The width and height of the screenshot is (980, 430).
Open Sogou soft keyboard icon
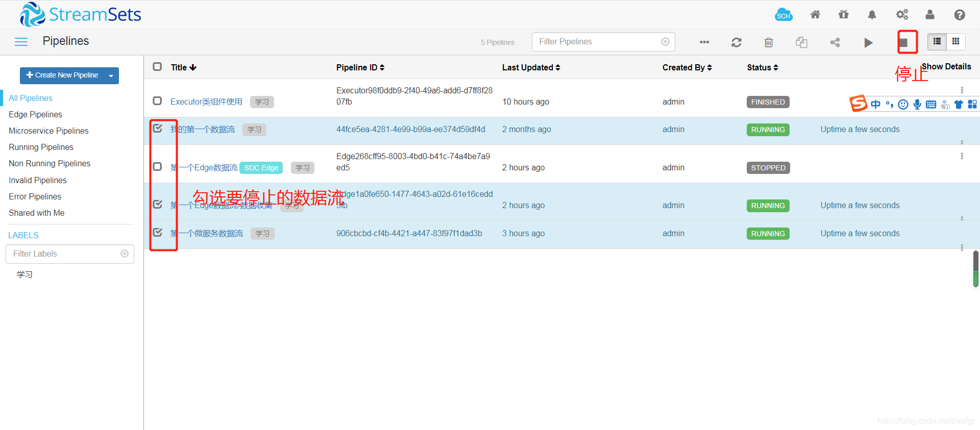(x=931, y=105)
